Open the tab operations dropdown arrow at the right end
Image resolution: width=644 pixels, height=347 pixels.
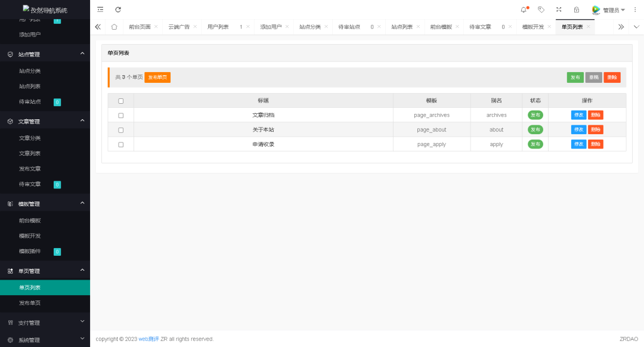pyautogui.click(x=636, y=27)
